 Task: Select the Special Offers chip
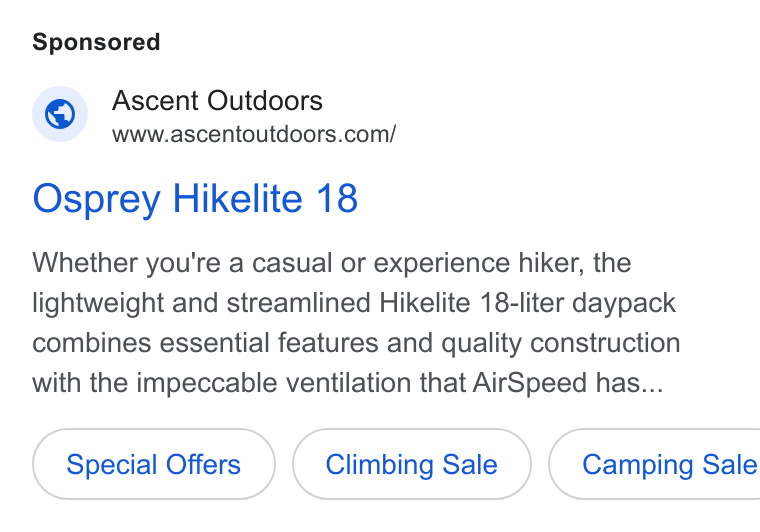click(x=154, y=464)
